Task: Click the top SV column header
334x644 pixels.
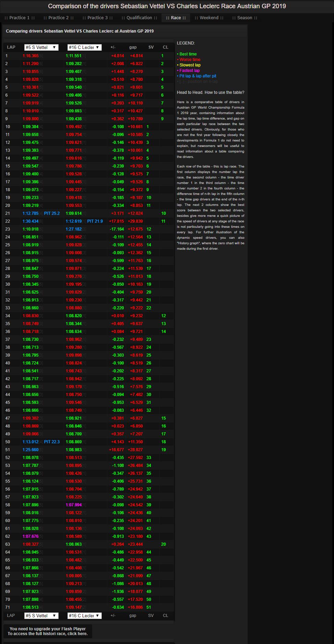Action: tap(151, 47)
